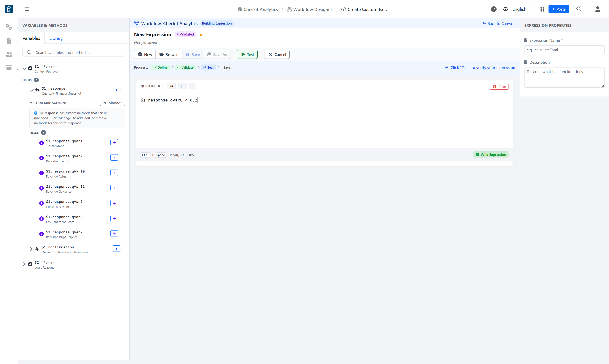Add $1.response variable with plus icon

116,90
